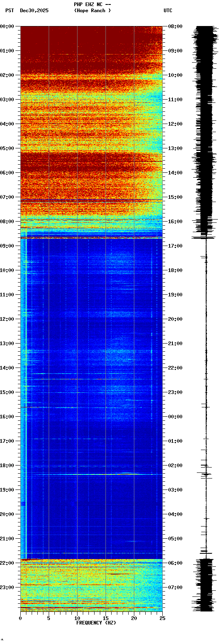The image size is (224, 644).
Task: Click the UTC 08:00 time label
Action: (175, 26)
